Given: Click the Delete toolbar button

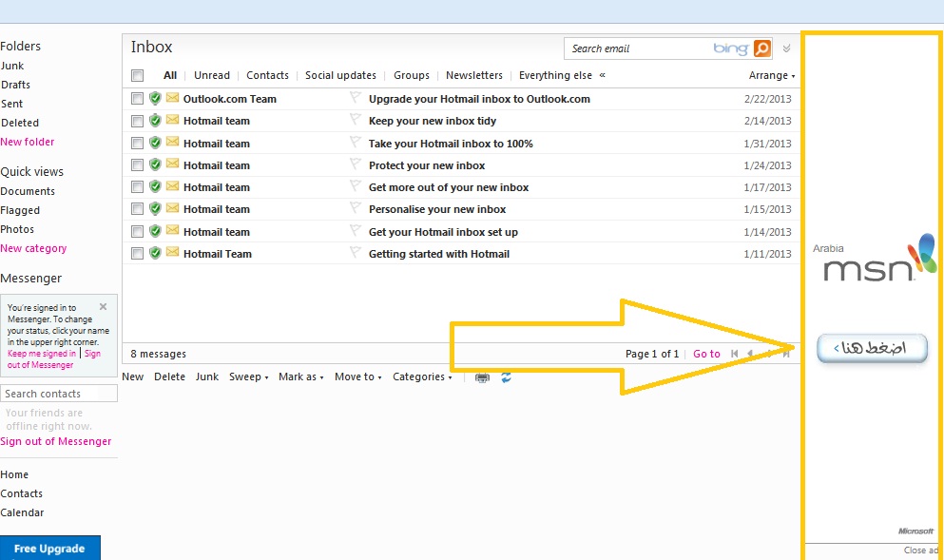Looking at the screenshot, I should [x=170, y=377].
